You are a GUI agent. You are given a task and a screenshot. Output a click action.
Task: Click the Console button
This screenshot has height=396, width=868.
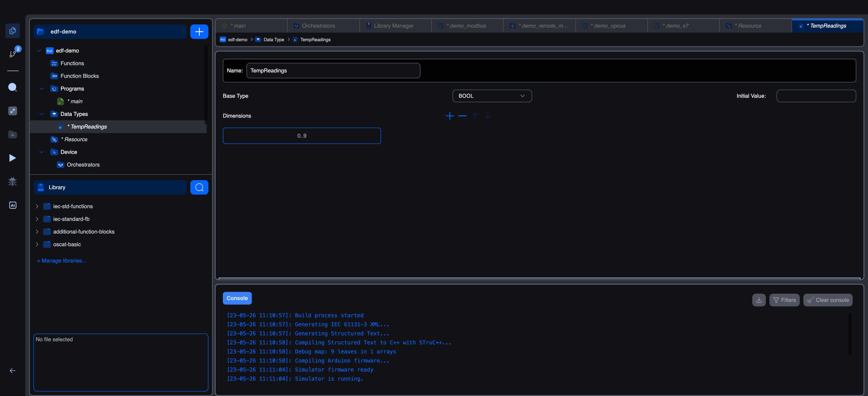[237, 298]
